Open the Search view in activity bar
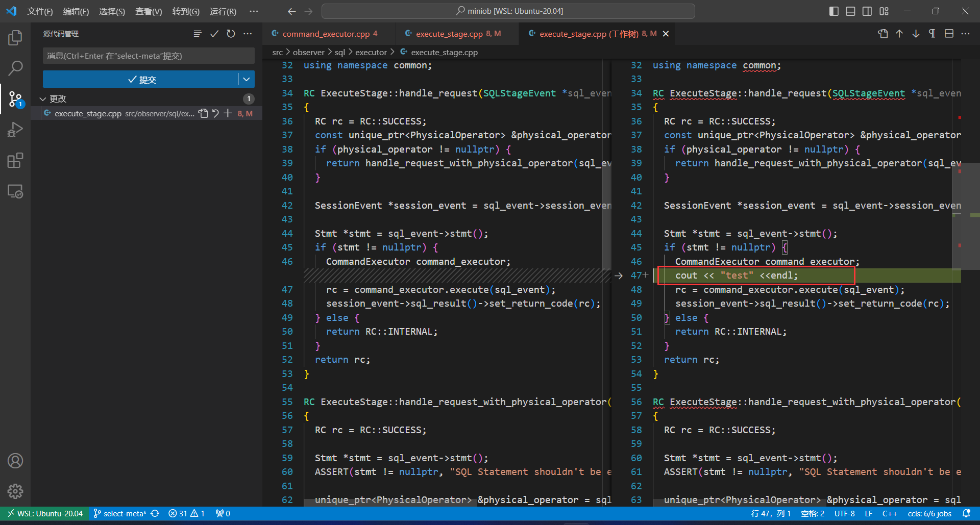980x525 pixels. pos(15,67)
